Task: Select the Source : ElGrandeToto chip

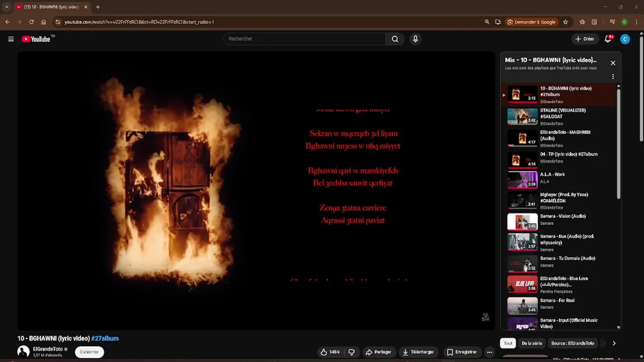Action: click(573, 343)
